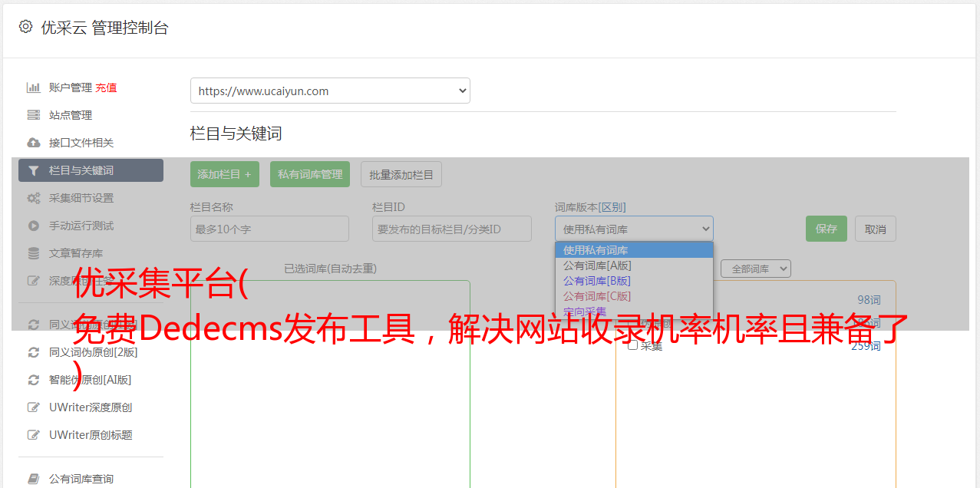Click the play circle icon for 手动运行测试

[x=34, y=226]
